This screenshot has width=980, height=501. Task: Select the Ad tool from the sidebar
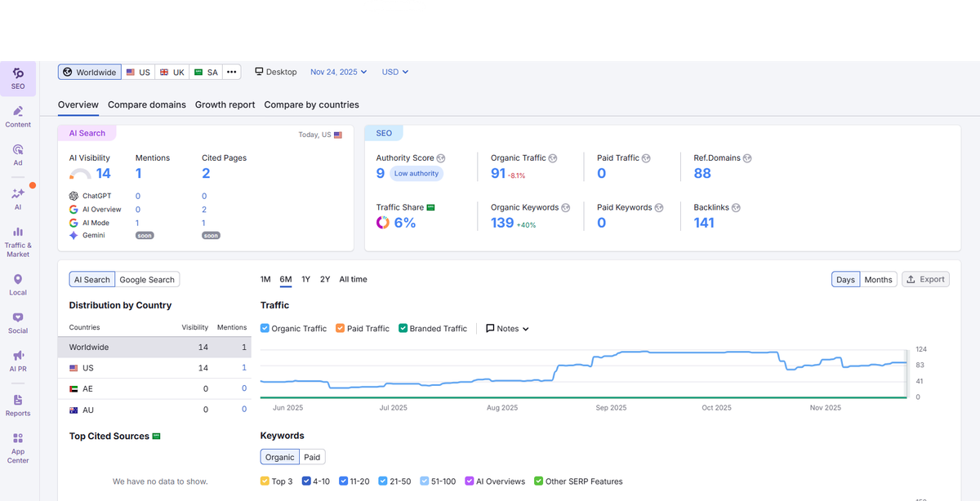[18, 153]
